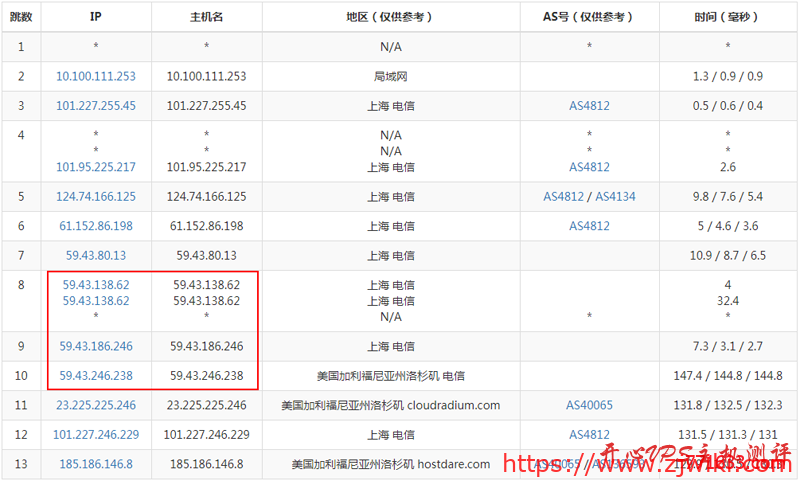Open AS4812 link beside 101.95.225.217
This screenshot has width=800, height=481.
tap(589, 167)
